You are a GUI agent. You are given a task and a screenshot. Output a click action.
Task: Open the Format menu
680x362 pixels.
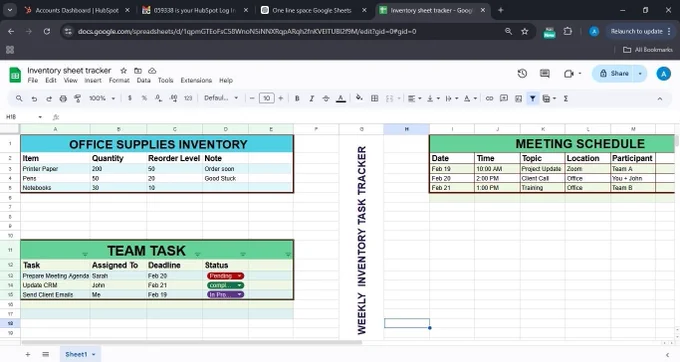tap(119, 81)
